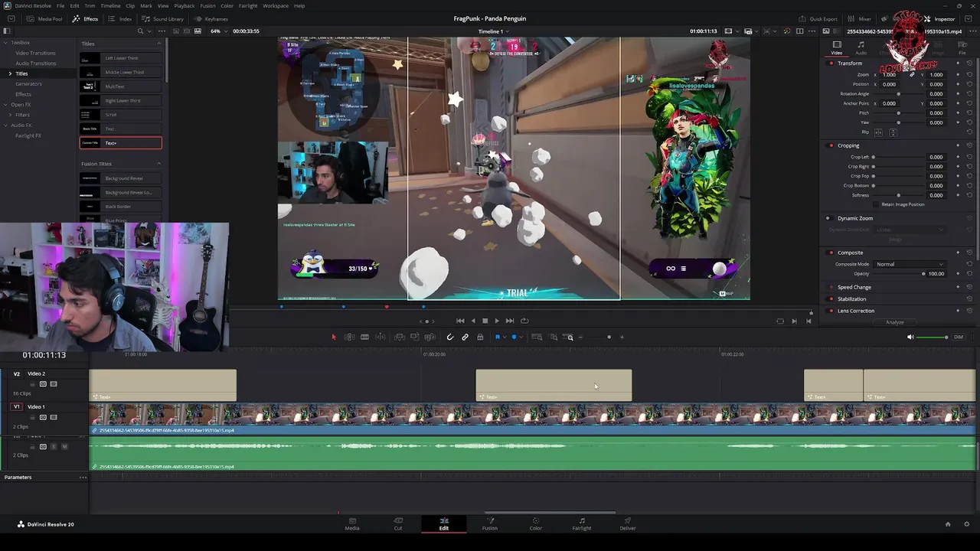Adjust the green viewer volume slider
The width and height of the screenshot is (980, 551).
pyautogui.click(x=932, y=337)
